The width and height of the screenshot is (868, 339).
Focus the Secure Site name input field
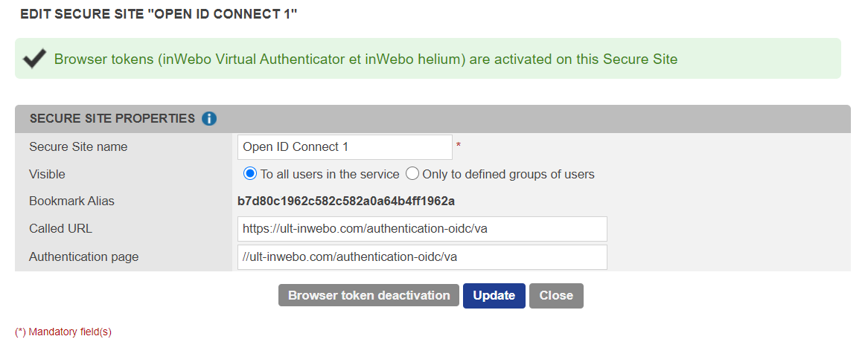(345, 147)
